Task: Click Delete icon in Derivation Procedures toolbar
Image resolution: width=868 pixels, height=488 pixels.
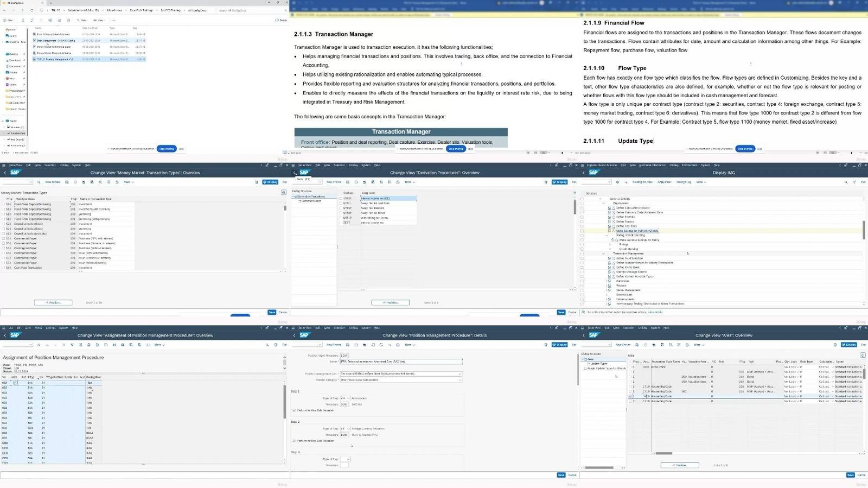Action: point(356,182)
